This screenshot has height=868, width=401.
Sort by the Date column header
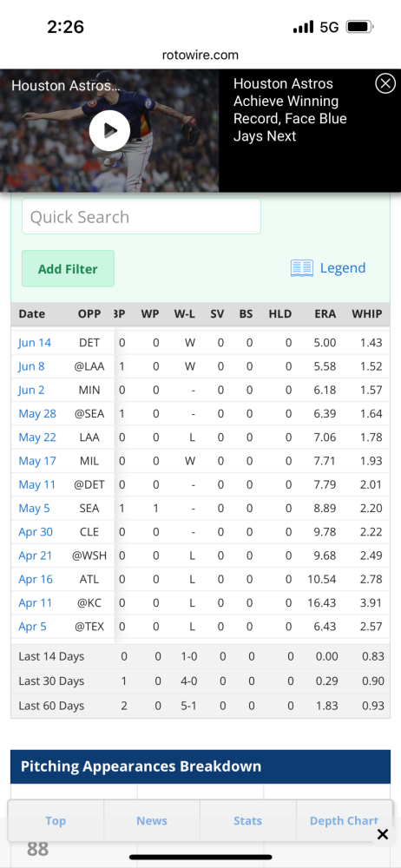(x=31, y=314)
